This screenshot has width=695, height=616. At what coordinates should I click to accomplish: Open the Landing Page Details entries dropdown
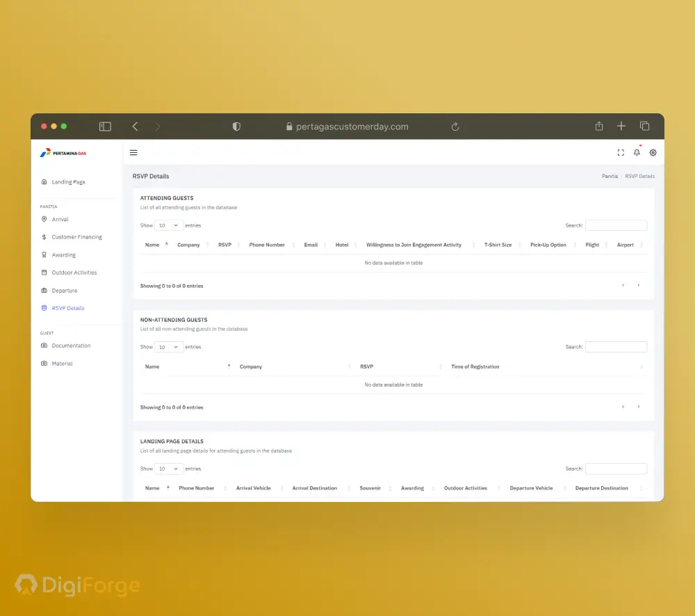coord(169,469)
